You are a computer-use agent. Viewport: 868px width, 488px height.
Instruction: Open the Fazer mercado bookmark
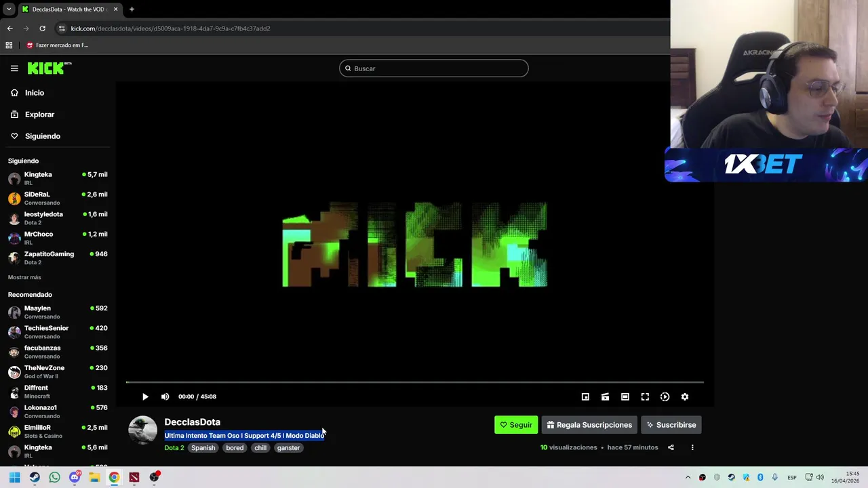click(57, 45)
